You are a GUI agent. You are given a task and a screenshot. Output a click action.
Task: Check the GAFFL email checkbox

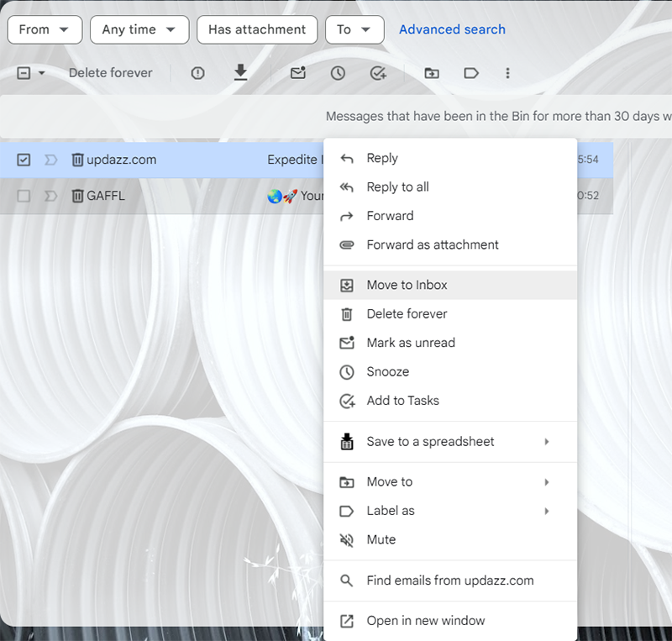click(24, 196)
